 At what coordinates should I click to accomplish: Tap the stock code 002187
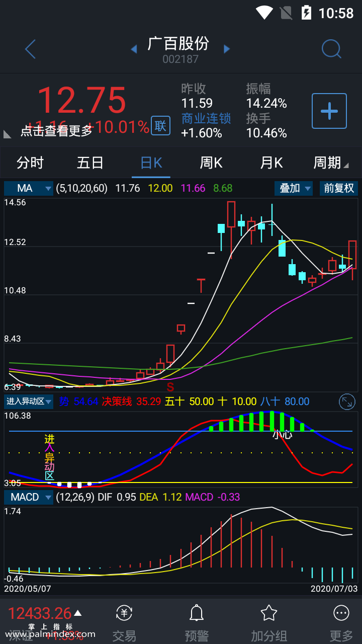(180, 59)
